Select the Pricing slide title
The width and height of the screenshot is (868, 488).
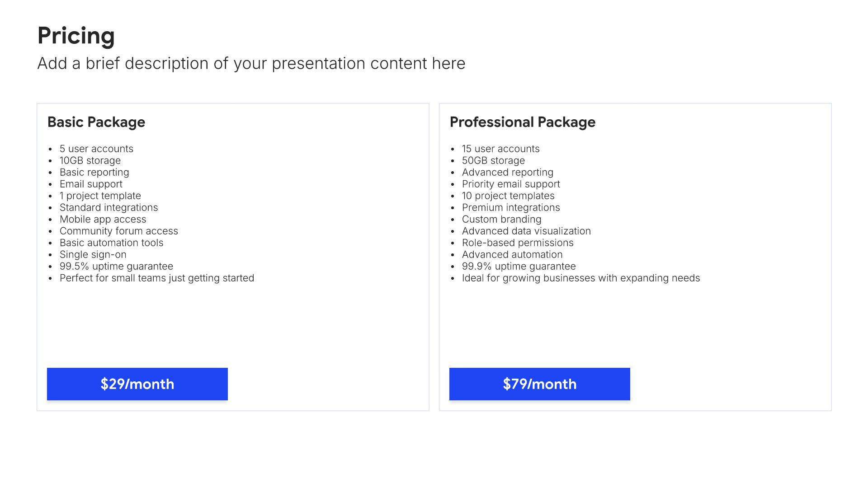coord(76,36)
